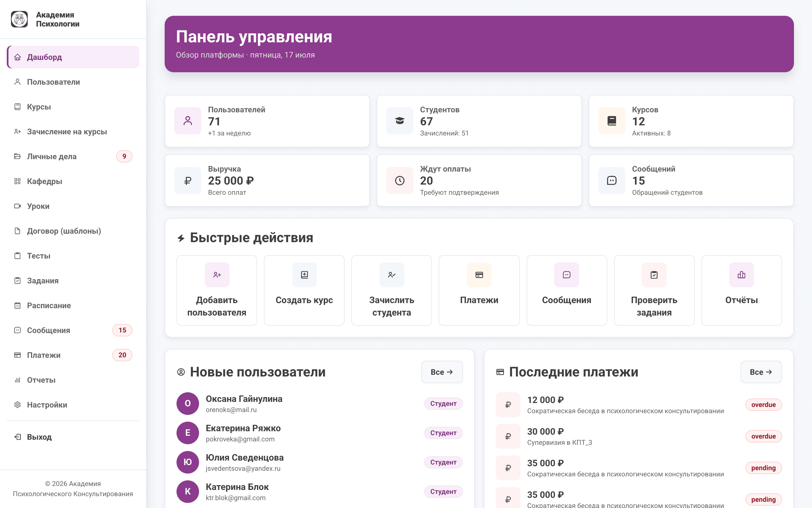The height and width of the screenshot is (508, 812).
Task: Open the Отчёты quick action card
Action: click(742, 290)
